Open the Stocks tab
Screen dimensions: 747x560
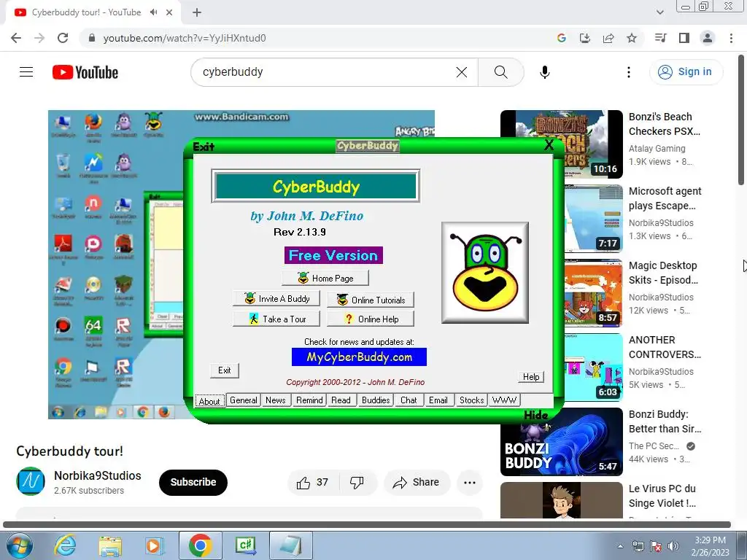coord(472,400)
